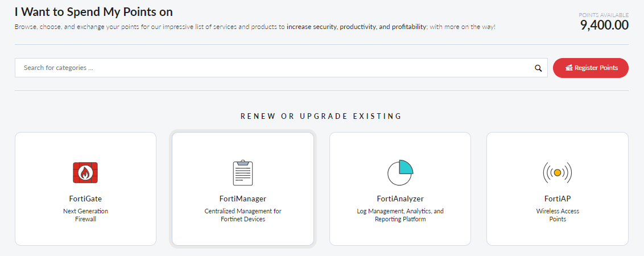The width and height of the screenshot is (644, 256).
Task: Click 'Wireless Access Points' description
Action: tap(558, 215)
